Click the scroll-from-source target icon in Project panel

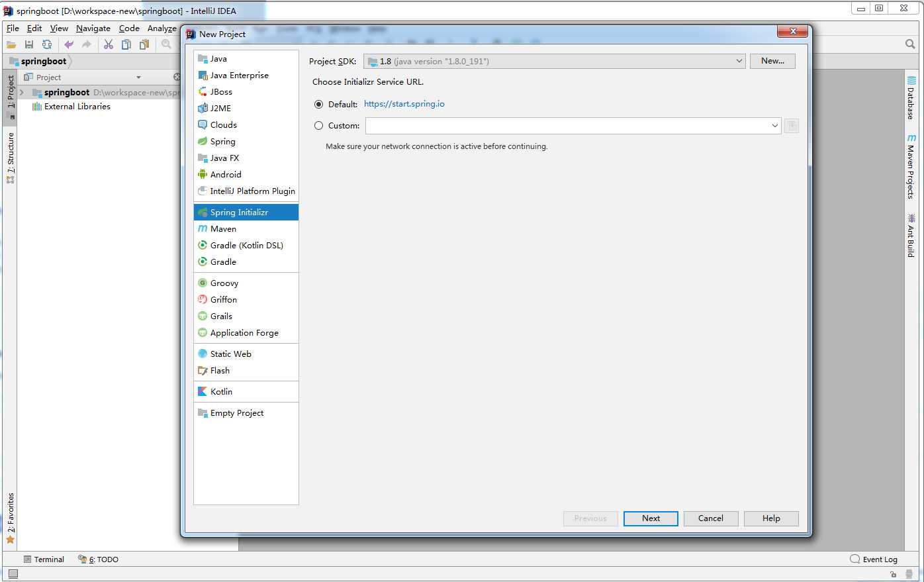(x=177, y=77)
